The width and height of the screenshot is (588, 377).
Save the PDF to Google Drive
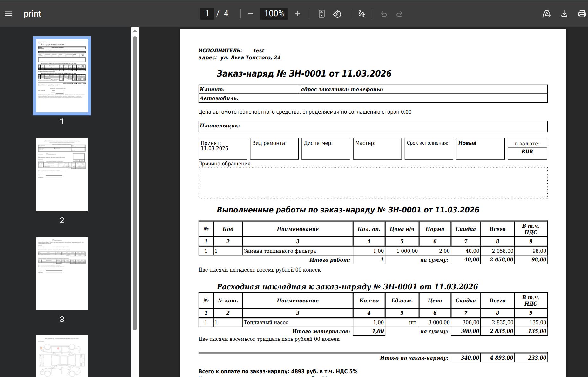[546, 14]
